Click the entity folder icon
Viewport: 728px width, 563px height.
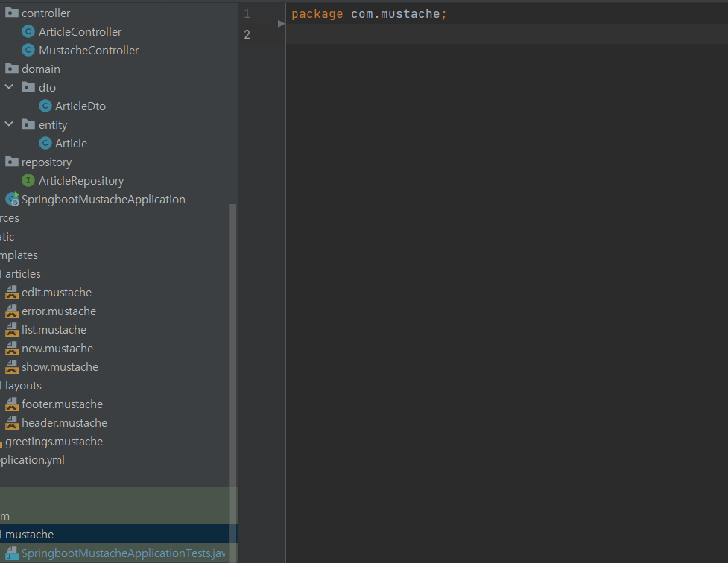(28, 124)
